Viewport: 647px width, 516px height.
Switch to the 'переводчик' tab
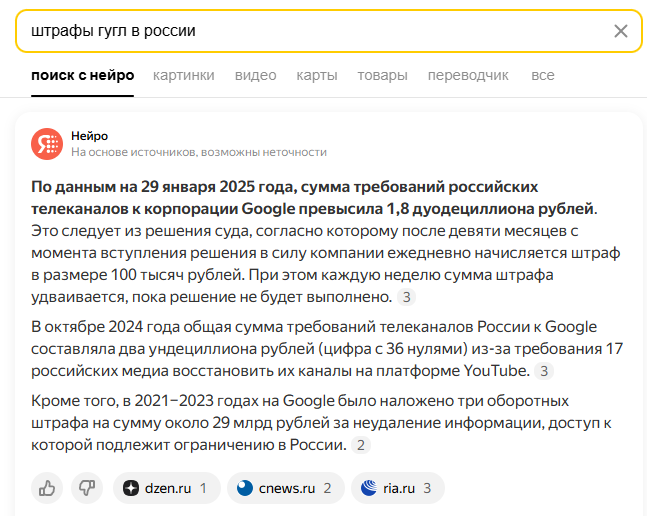pos(468,75)
